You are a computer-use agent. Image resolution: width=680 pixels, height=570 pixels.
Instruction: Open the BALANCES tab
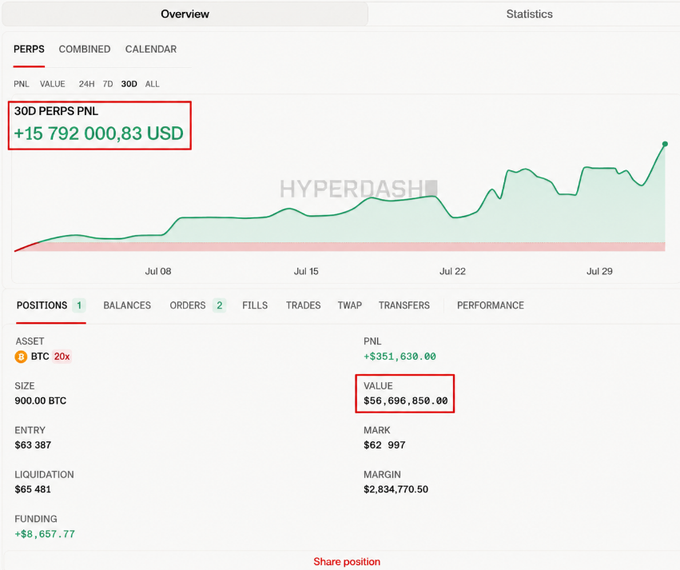coord(127,305)
